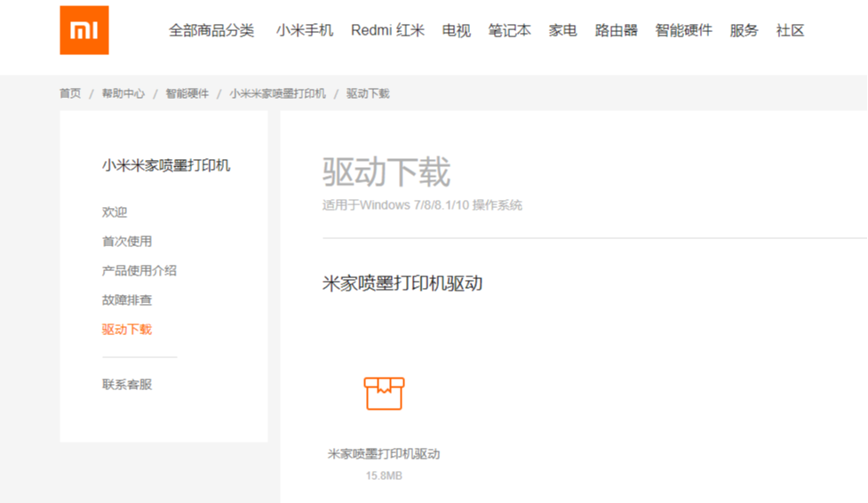
Task: Go to 小米米家喷墨打印机 in breadcrumb
Action: coord(277,93)
